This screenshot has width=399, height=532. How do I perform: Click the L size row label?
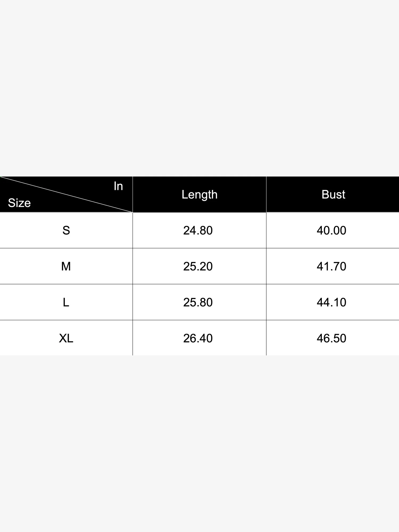point(66,302)
